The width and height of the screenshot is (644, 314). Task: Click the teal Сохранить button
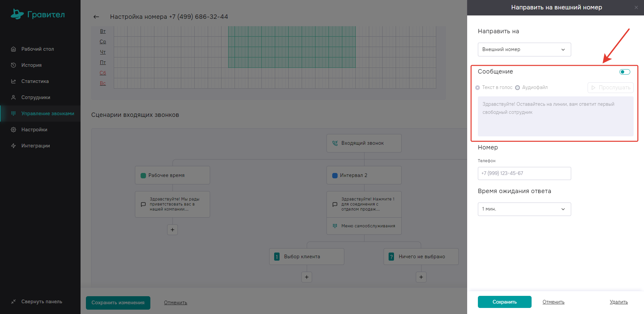pyautogui.click(x=504, y=302)
